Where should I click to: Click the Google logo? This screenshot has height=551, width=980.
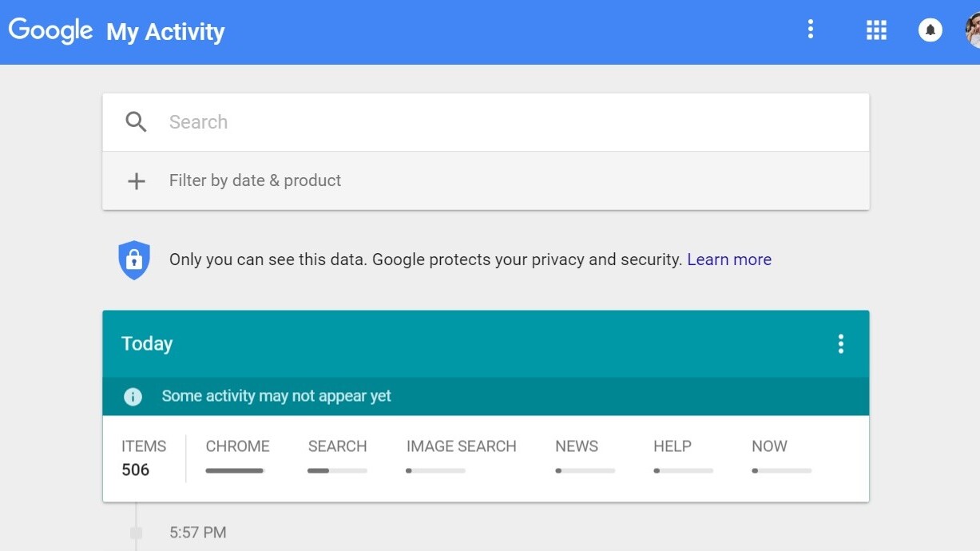[x=50, y=30]
